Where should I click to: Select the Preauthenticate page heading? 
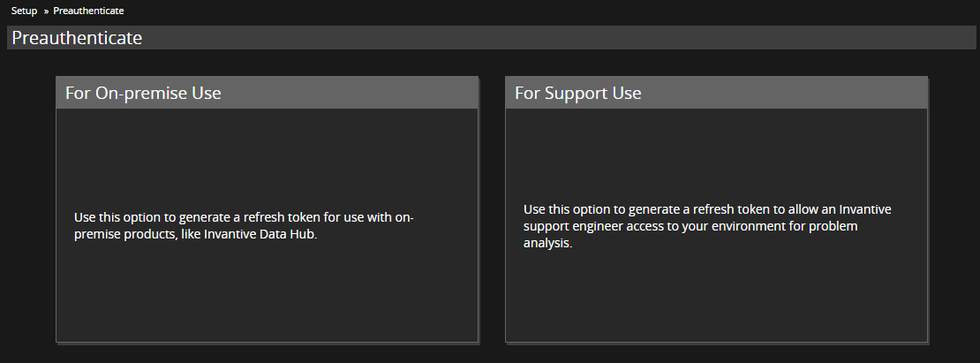77,38
